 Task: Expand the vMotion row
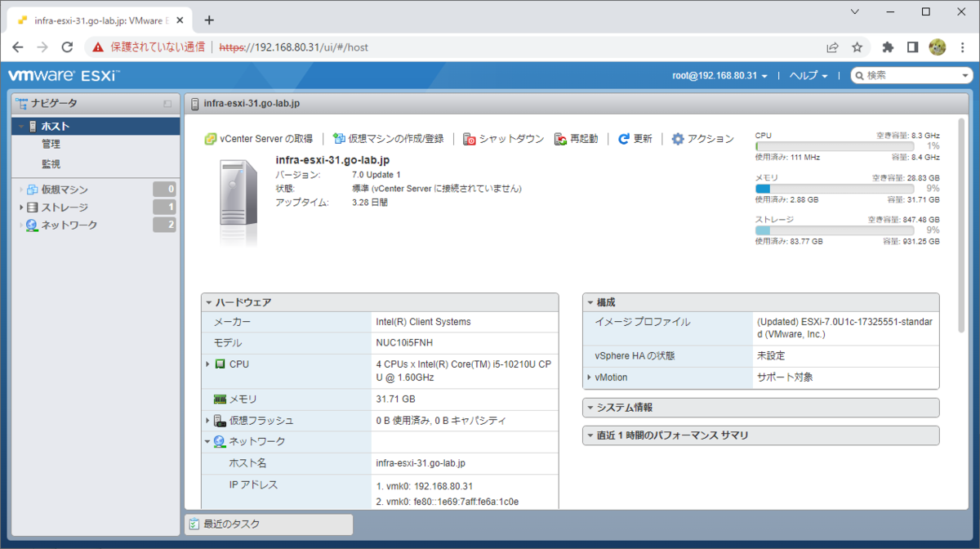click(590, 377)
